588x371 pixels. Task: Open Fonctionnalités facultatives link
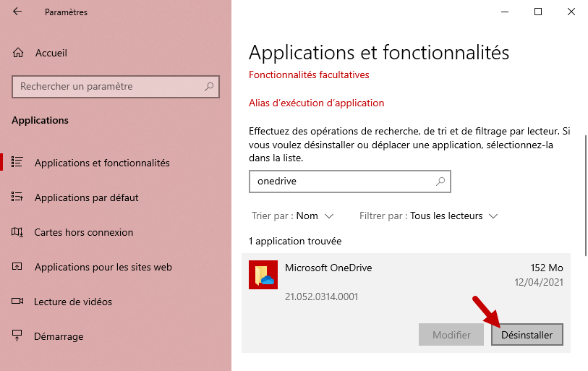pos(309,74)
